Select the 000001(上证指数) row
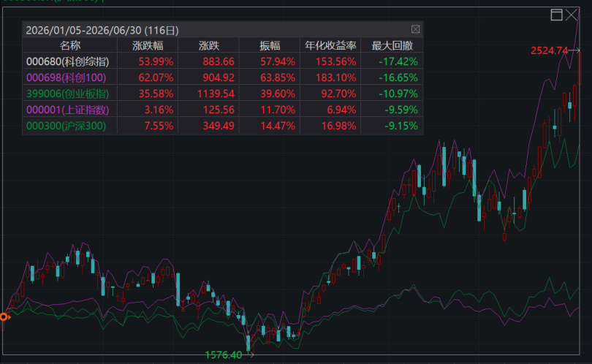Viewport: 592px width, 364px height. click(x=222, y=110)
